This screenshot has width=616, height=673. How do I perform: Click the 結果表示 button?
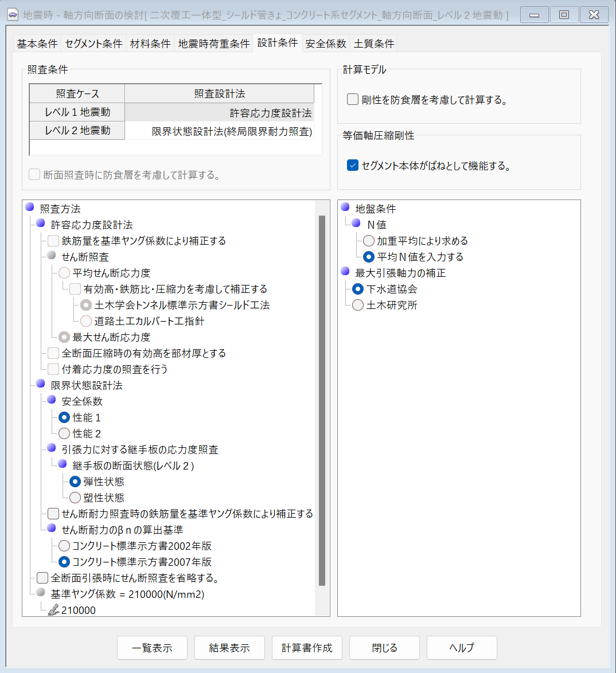pyautogui.click(x=229, y=648)
